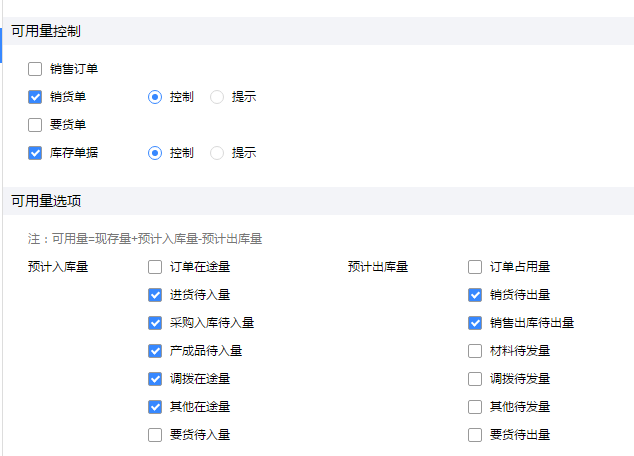The image size is (634, 456).
Task: Uncheck 其他在途量 checkbox
Action: click(155, 407)
